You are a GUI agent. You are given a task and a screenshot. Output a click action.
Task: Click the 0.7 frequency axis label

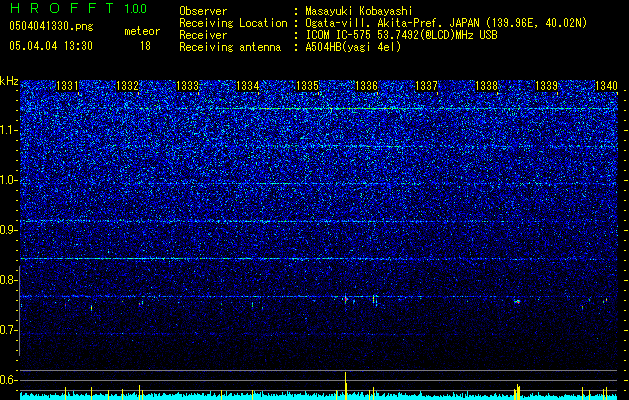click(x=8, y=330)
